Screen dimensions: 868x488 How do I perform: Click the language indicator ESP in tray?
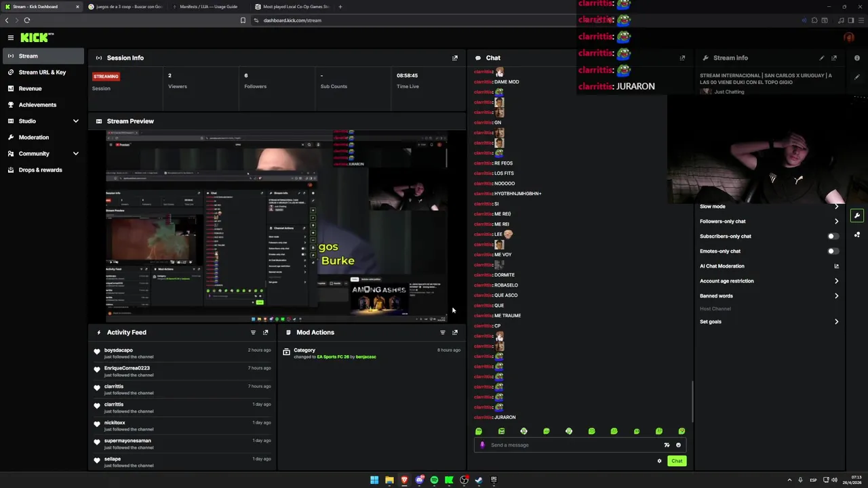click(x=813, y=480)
